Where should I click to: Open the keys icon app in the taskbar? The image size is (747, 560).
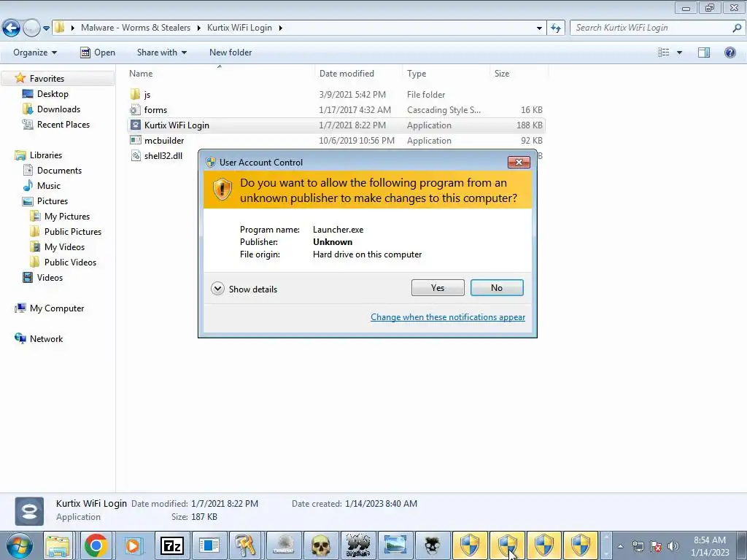[245, 545]
